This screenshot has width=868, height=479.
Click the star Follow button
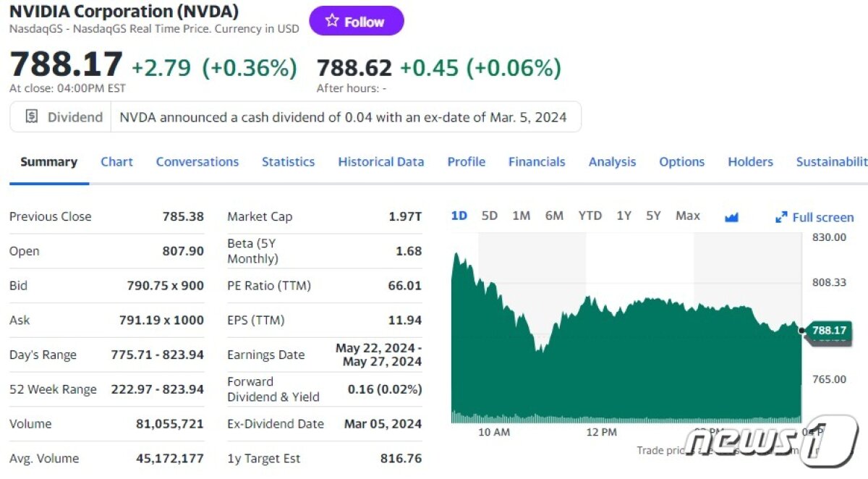coord(356,22)
